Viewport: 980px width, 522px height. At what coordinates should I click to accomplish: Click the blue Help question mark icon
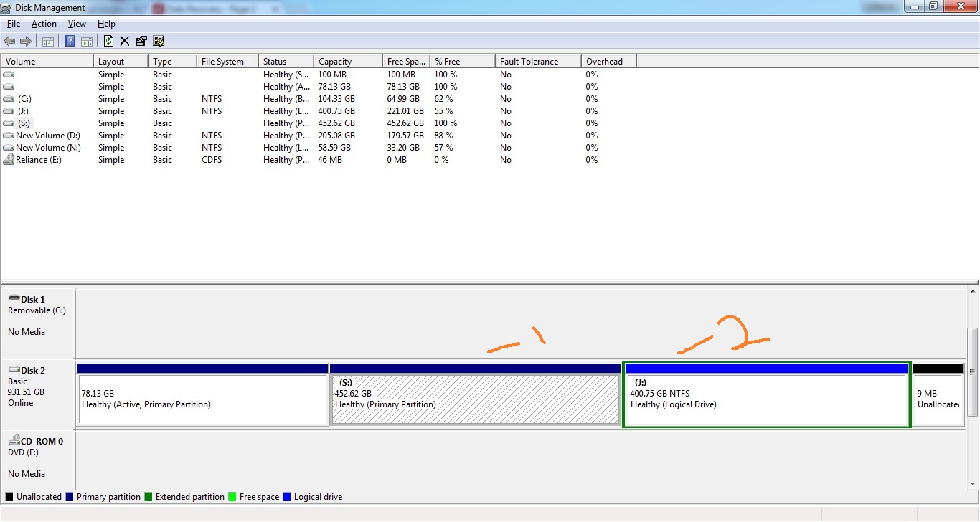(70, 42)
